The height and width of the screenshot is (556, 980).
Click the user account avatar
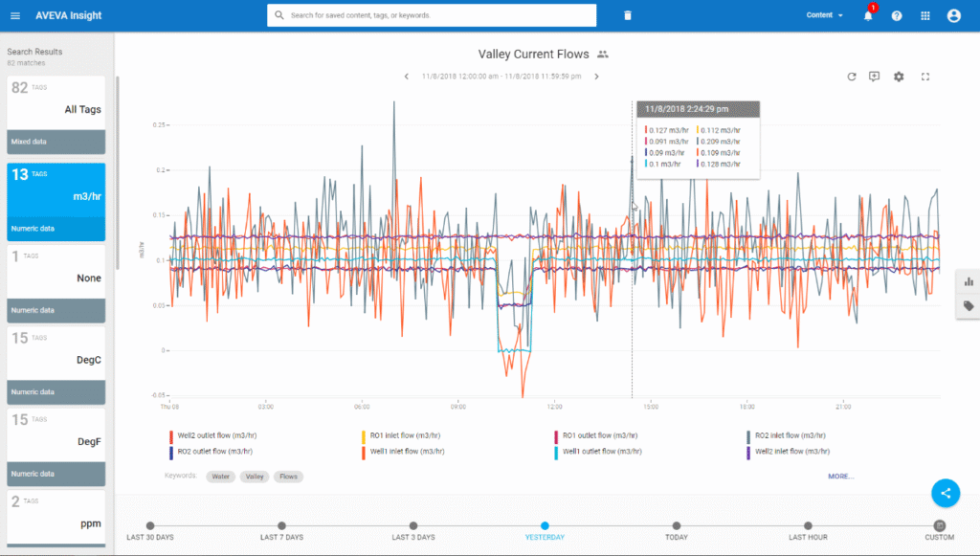(953, 16)
